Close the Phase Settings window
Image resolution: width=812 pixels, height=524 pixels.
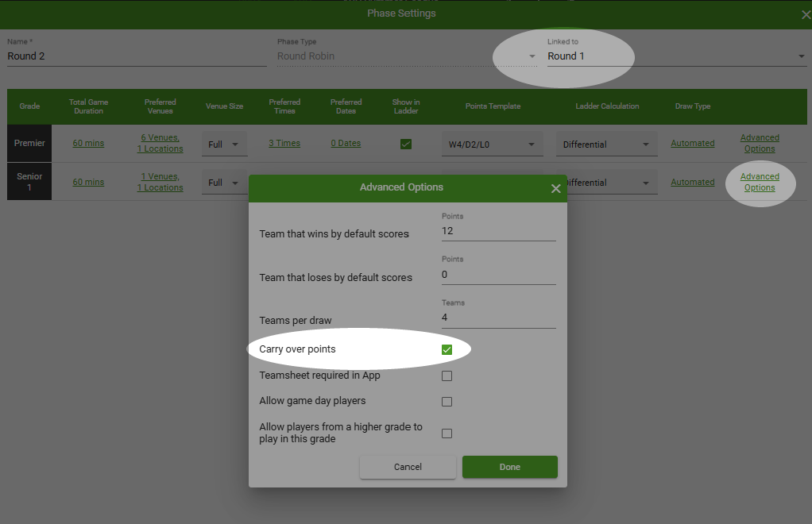pyautogui.click(x=806, y=15)
